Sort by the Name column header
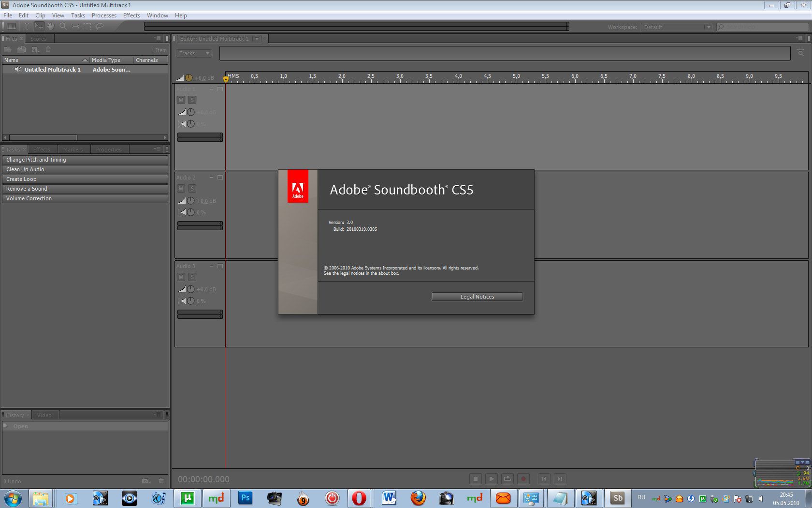Viewport: 812px width, 508px height. 46,60
